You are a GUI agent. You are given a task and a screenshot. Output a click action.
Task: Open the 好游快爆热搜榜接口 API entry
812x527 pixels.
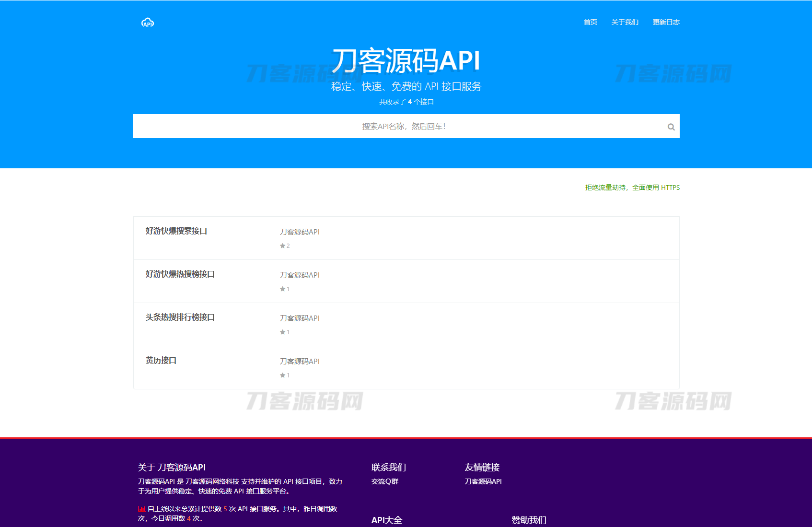click(x=180, y=274)
